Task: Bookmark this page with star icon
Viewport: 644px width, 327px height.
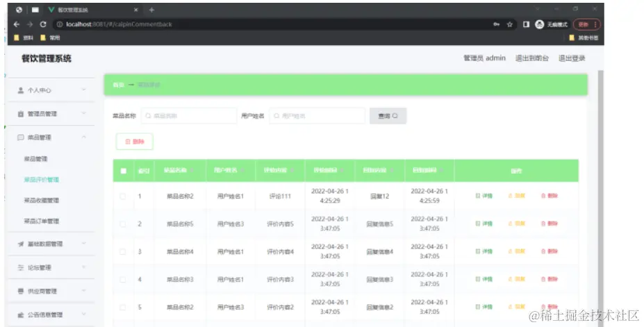Action: 510,24
